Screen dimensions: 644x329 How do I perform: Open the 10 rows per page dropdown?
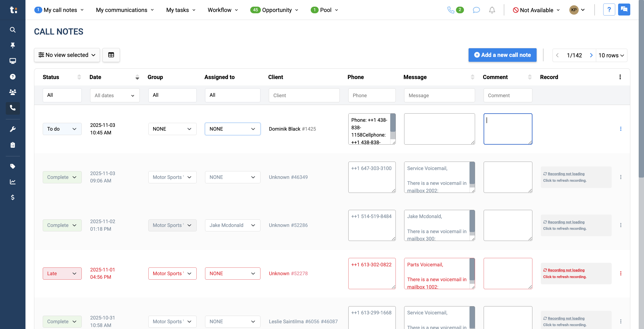tap(611, 55)
